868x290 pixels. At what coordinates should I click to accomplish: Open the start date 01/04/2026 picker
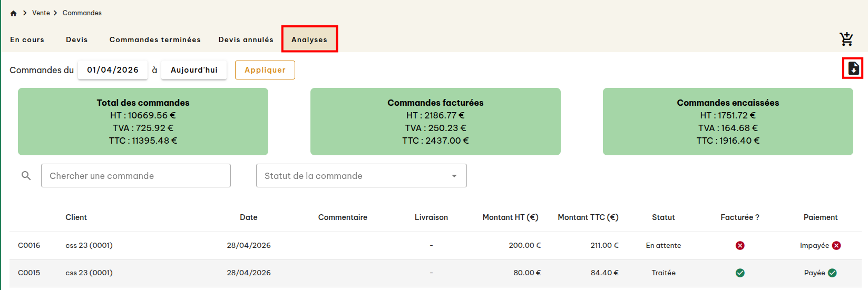pos(113,70)
